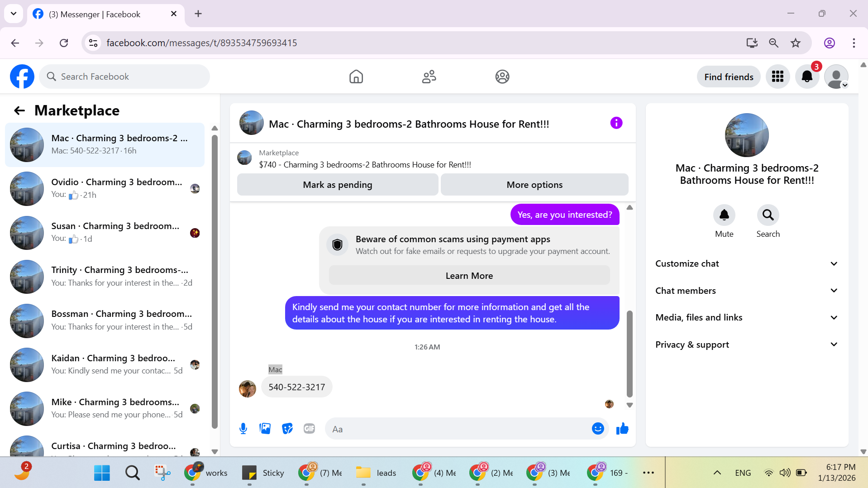
Task: Close the Messenger browser tab
Action: pyautogui.click(x=174, y=14)
